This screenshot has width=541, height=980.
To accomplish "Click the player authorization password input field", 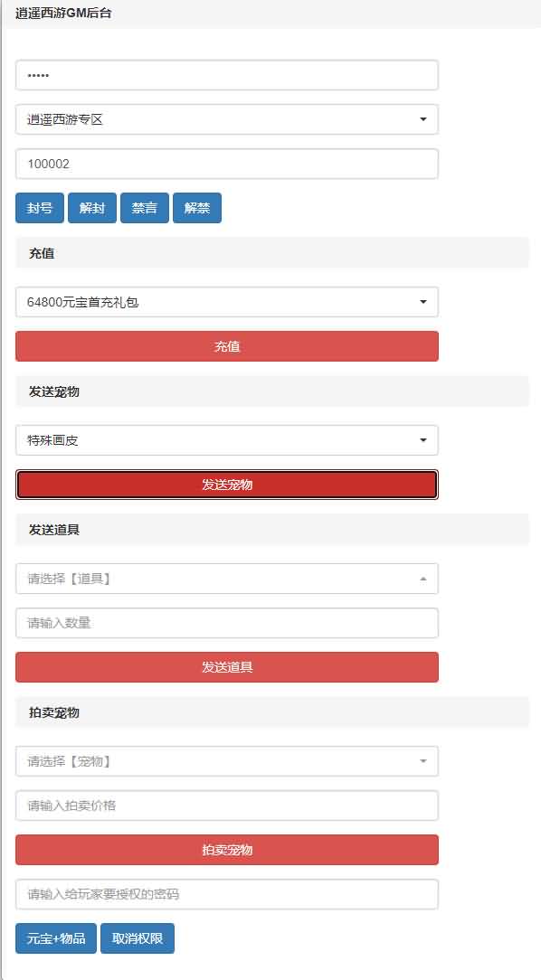I will tap(226, 894).
